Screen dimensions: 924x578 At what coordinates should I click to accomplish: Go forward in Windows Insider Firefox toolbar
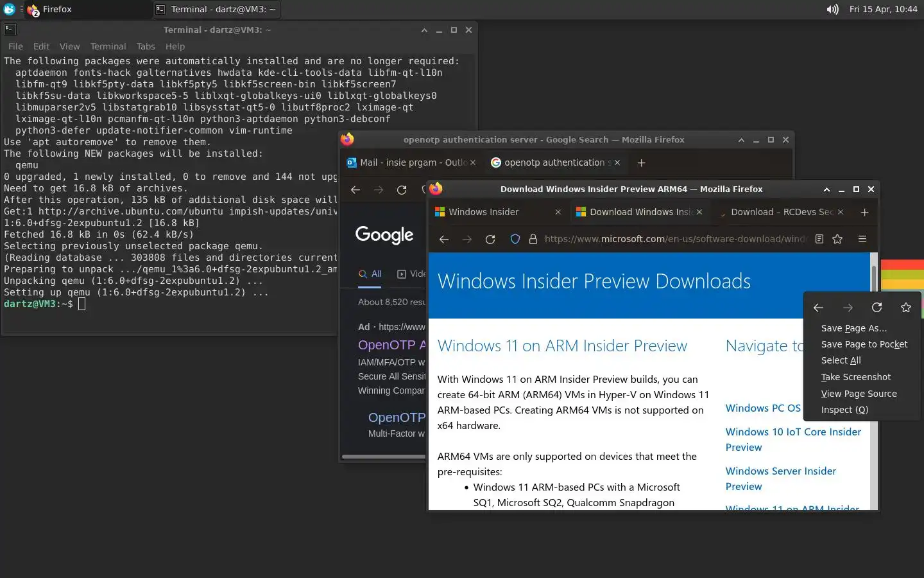point(467,239)
